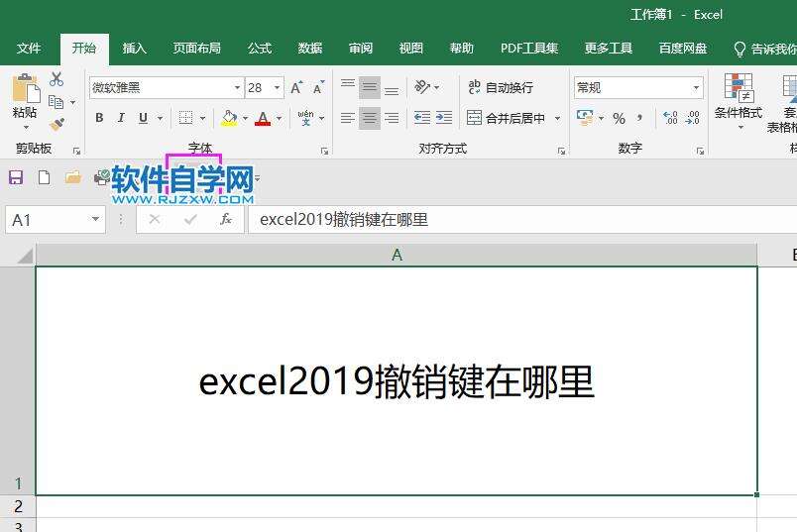Open file folder icon
The width and height of the screenshot is (797, 532).
pyautogui.click(x=72, y=177)
